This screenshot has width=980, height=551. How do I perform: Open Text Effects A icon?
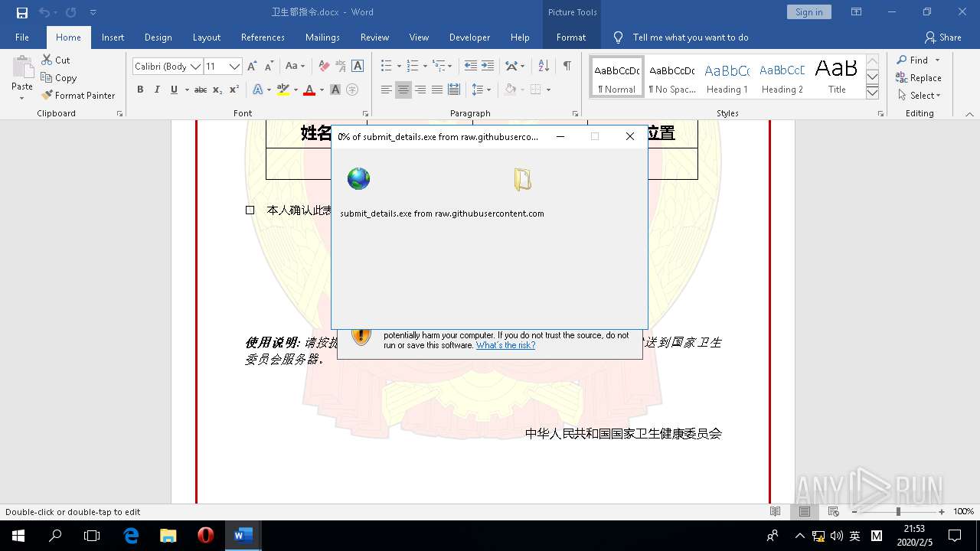pos(258,90)
